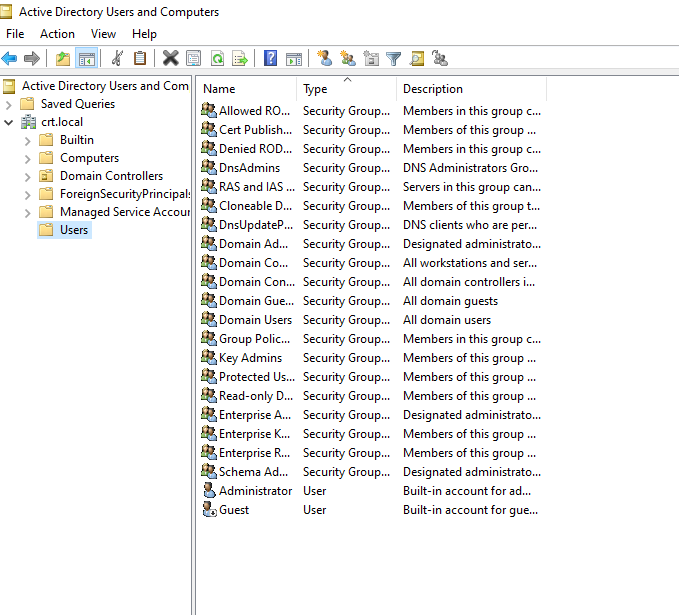This screenshot has height=615, width=679.
Task: Create new group with toolbar icon
Action: click(348, 58)
